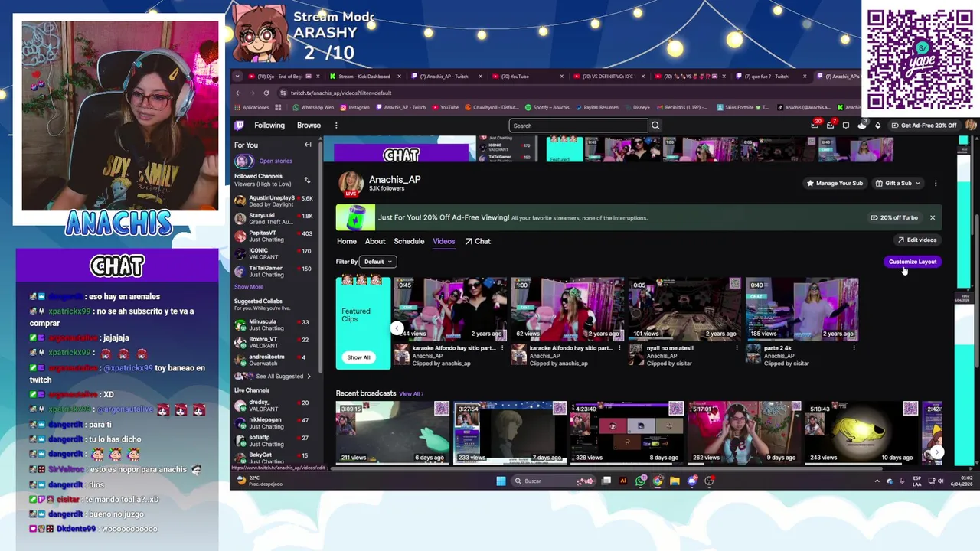
Task: Open the 3:09:15 broadcast with 211 views
Action: tap(392, 432)
